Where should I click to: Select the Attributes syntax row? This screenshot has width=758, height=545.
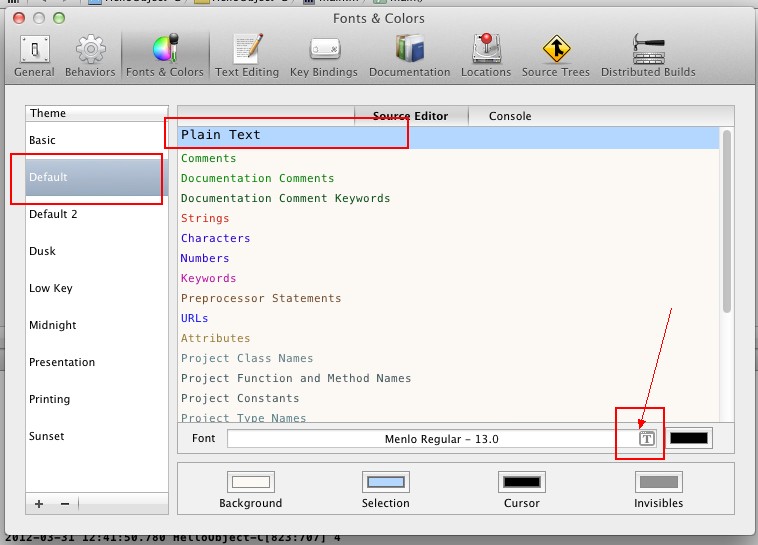pyautogui.click(x=449, y=338)
